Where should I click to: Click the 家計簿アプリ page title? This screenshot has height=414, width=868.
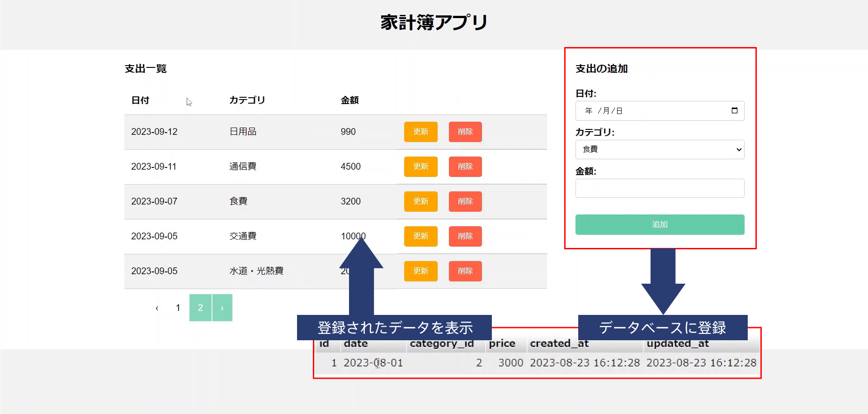coord(434,22)
